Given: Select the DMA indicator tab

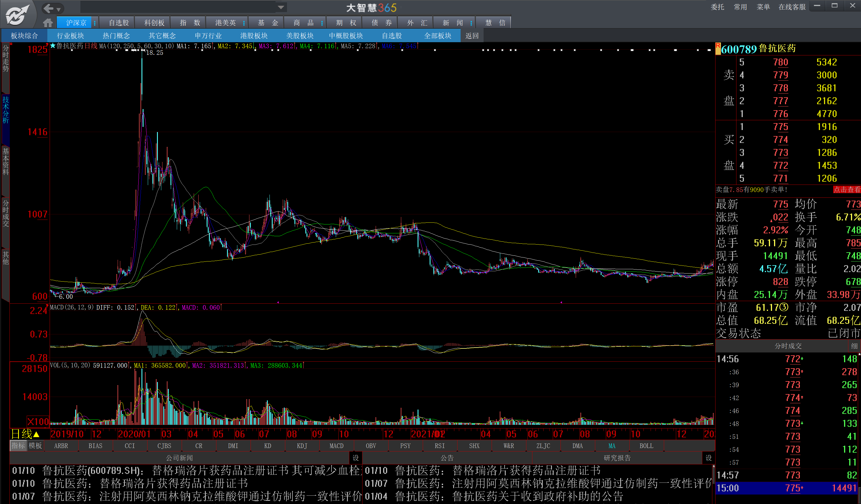Looking at the screenshot, I should tap(577, 445).
